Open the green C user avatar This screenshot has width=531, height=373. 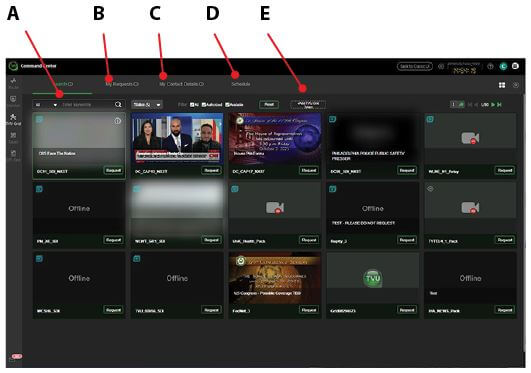[503, 66]
